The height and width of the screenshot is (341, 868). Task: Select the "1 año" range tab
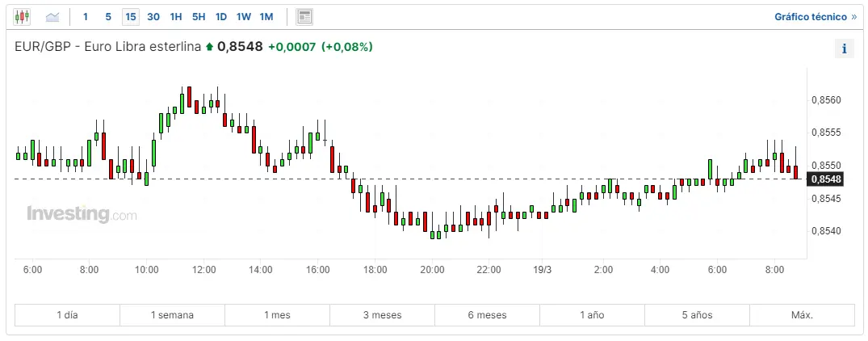(x=593, y=315)
